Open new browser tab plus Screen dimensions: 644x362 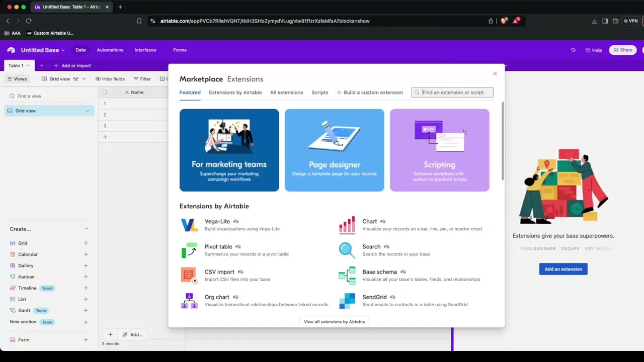click(x=120, y=7)
